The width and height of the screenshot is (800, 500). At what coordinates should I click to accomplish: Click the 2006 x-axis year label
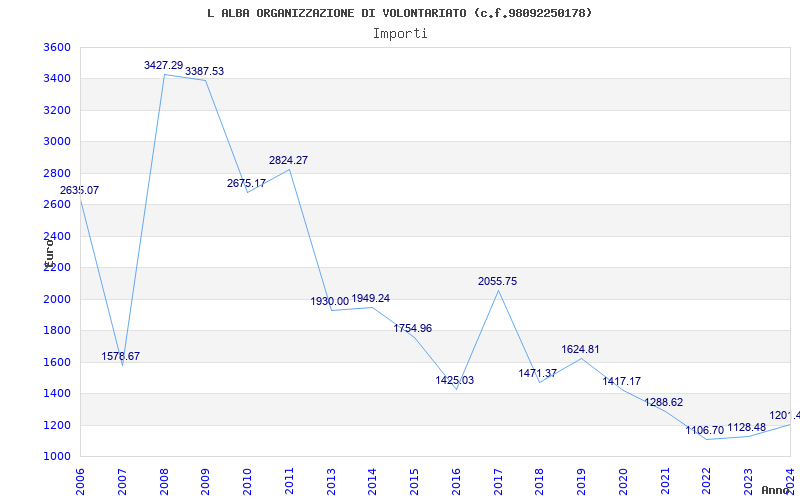(x=81, y=482)
